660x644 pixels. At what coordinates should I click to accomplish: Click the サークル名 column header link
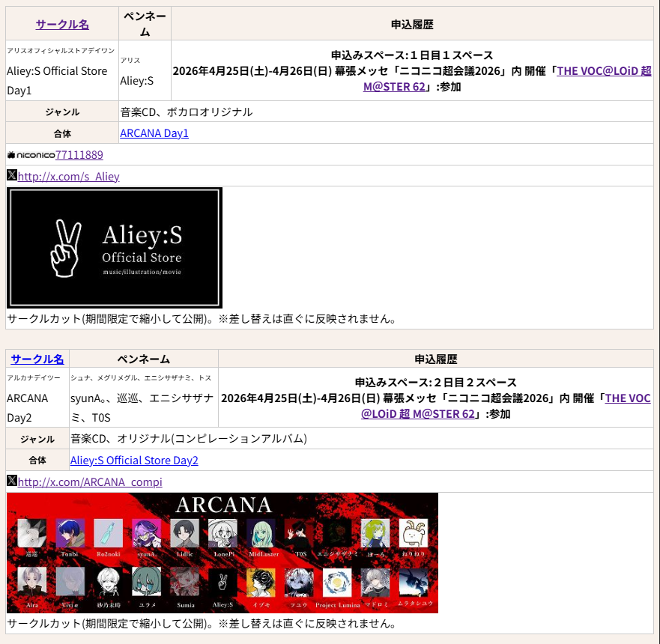pyautogui.click(x=62, y=23)
